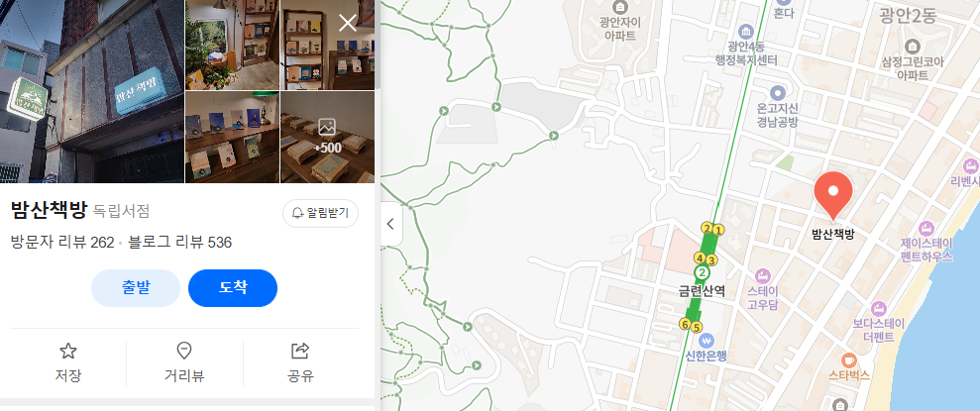Screen dimensions: 980x411
Task: Select 신한은행 bank icon on map
Action: (707, 341)
